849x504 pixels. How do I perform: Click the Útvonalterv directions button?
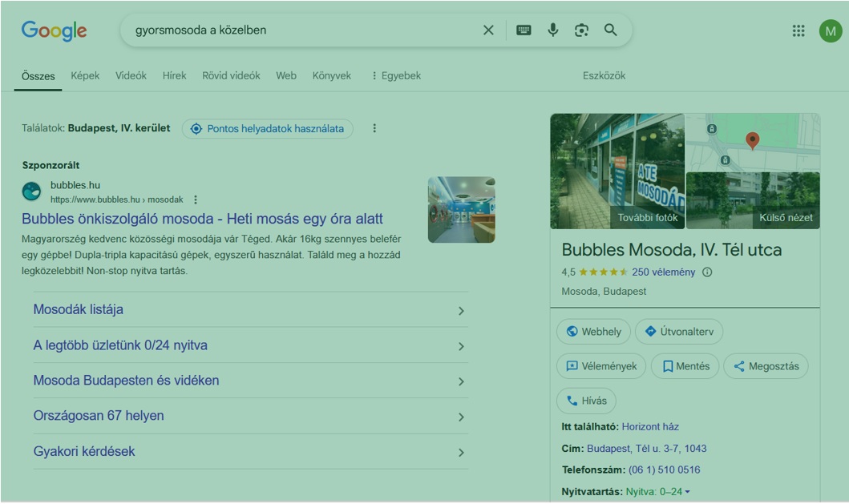click(679, 332)
